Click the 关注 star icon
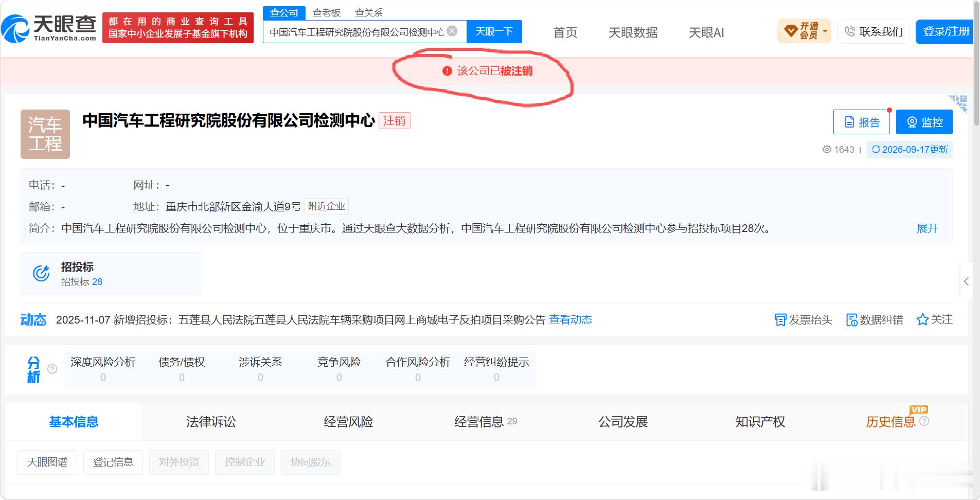The image size is (980, 500). pyautogui.click(x=922, y=320)
